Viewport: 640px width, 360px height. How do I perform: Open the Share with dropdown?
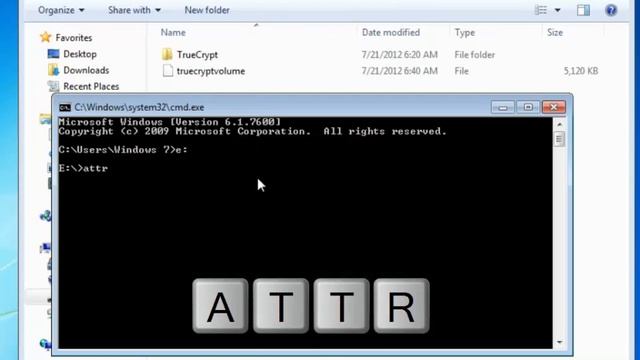134,10
